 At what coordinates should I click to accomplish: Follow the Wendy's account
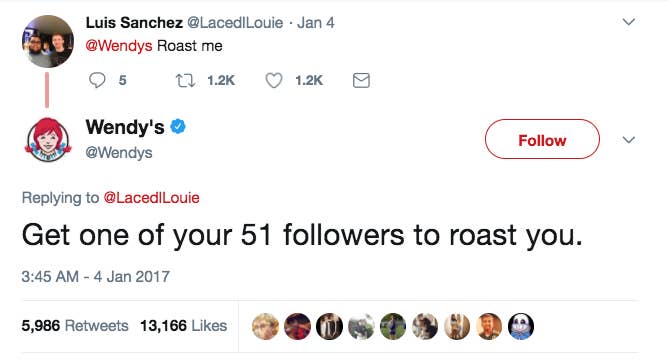542,139
